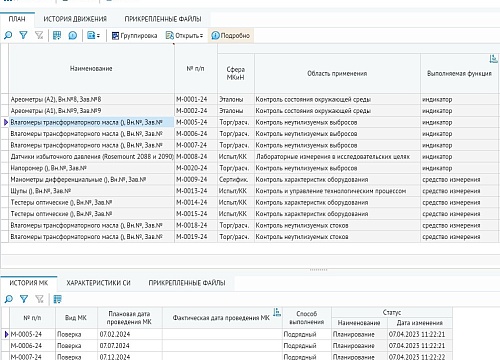Click the upper table № п/п column header
The height and width of the screenshot is (360, 500).
click(x=196, y=69)
